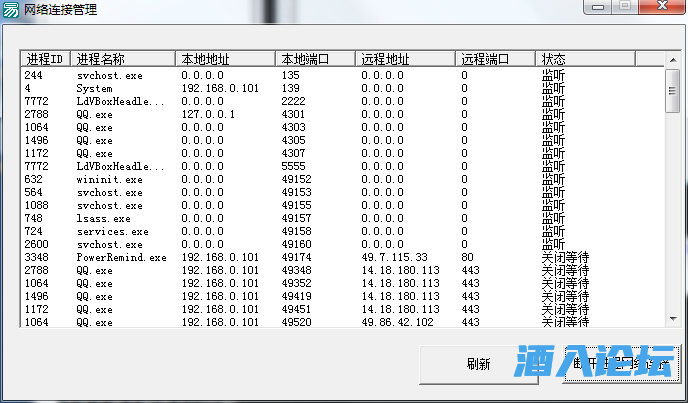688x403 pixels.
Task: Click 关闭等待 status in PowerRemind.exe row
Action: tap(565, 258)
